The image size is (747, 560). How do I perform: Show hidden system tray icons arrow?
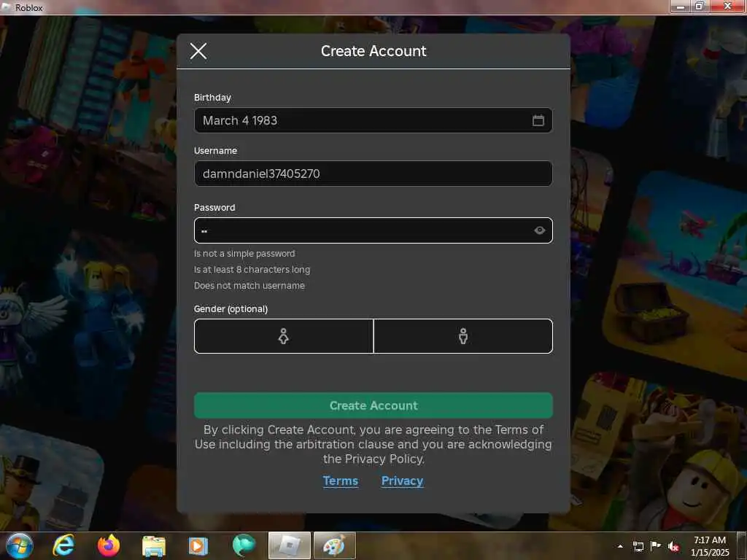[620, 546]
